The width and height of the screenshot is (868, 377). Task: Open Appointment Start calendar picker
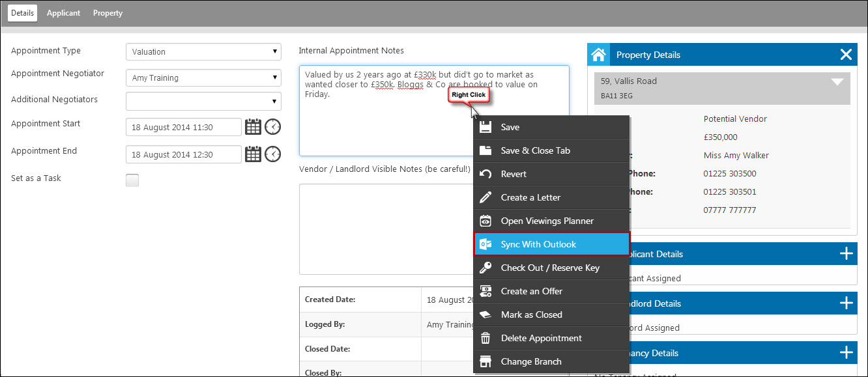click(253, 127)
